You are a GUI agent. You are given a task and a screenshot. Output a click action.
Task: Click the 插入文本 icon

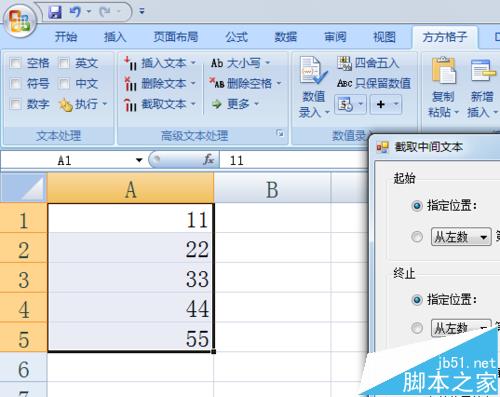(130, 63)
